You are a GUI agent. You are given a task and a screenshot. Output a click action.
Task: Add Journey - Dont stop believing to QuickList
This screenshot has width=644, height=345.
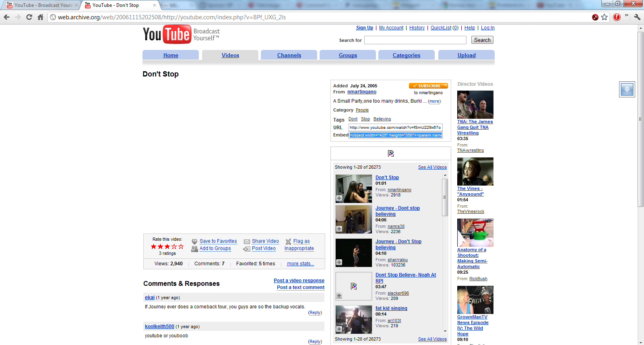pyautogui.click(x=339, y=229)
